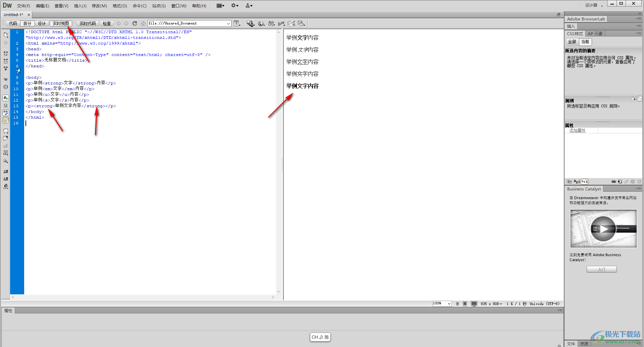This screenshot has height=347, width=644.
Task: Click the file management upload/download icon
Action: pos(271,23)
